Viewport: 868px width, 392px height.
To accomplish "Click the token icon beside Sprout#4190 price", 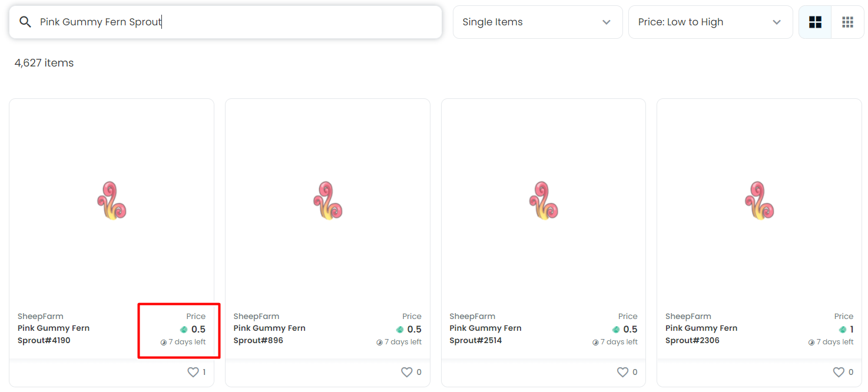I will [184, 330].
